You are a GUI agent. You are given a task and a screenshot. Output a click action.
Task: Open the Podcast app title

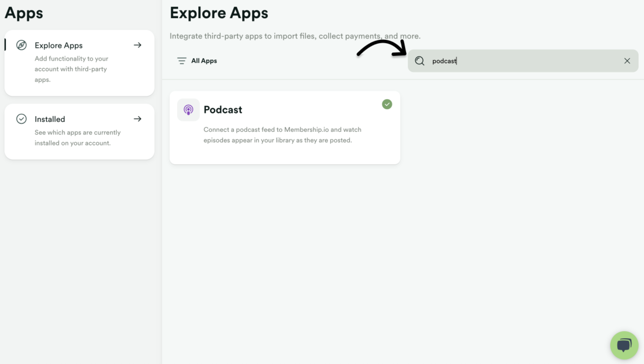coord(223,110)
